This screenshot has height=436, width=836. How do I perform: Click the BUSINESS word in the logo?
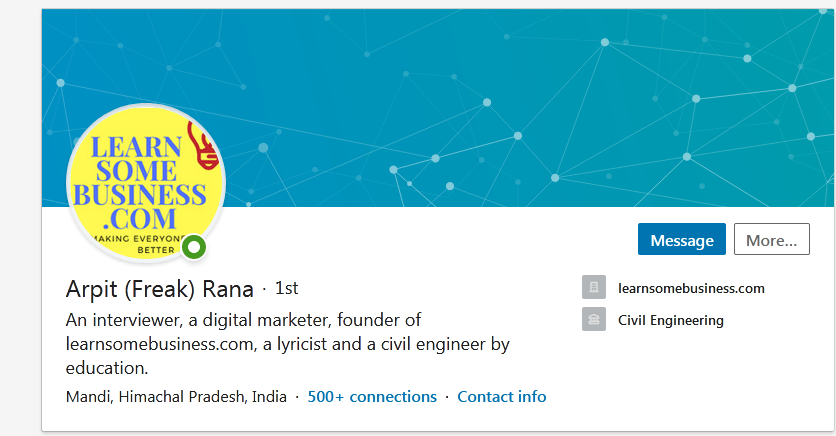point(140,195)
